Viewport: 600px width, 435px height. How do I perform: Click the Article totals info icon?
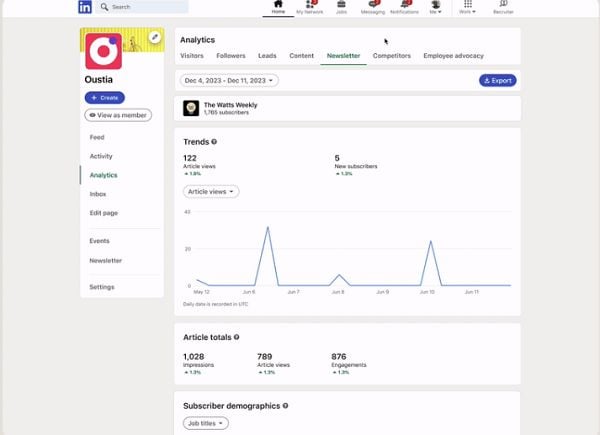[236, 337]
